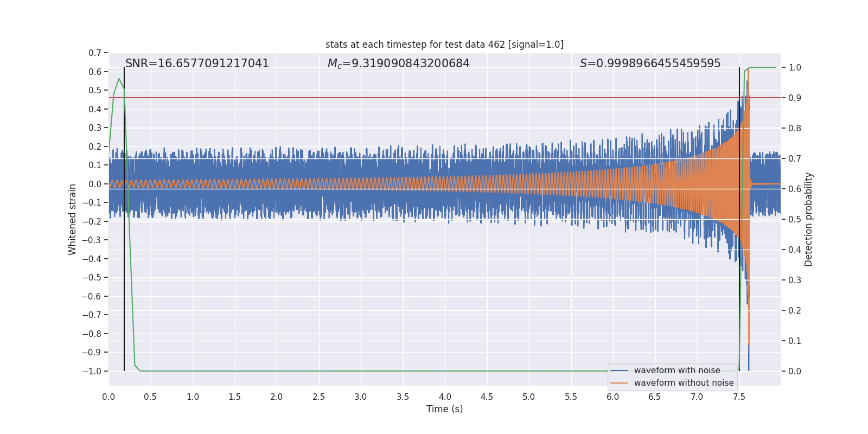Screen dimensions: 868x434
Task: Click the 2.5 tick on the time axis
Action: [x=318, y=397]
